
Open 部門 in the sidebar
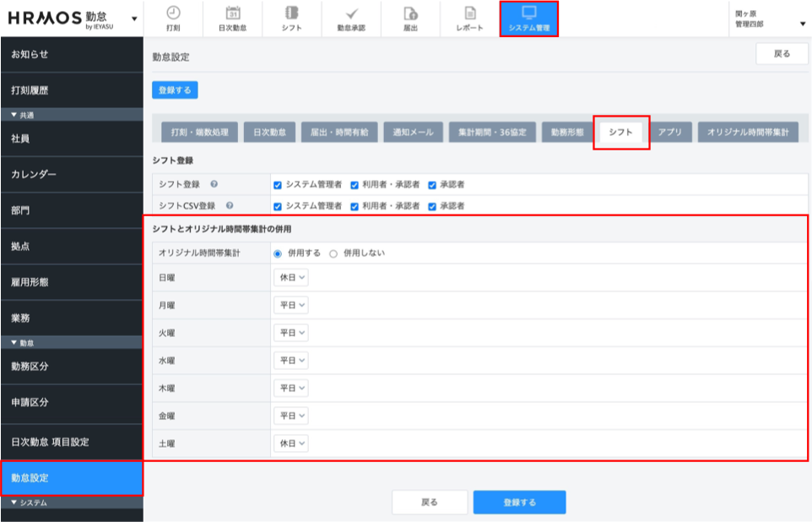coord(72,210)
